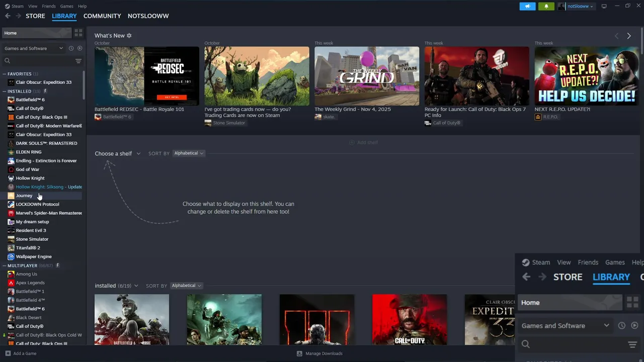Toggle ready-to-play filter icon in the main sidebar

point(79,48)
